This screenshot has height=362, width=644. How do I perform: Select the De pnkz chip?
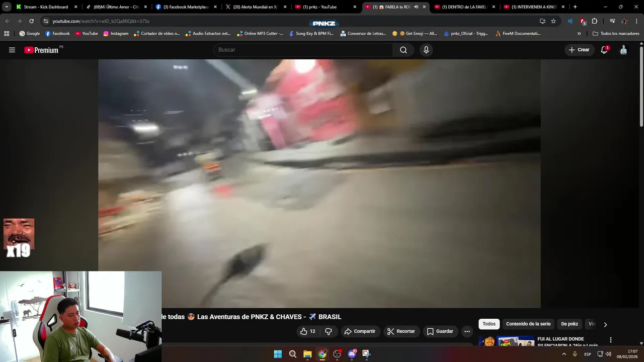tap(570, 324)
